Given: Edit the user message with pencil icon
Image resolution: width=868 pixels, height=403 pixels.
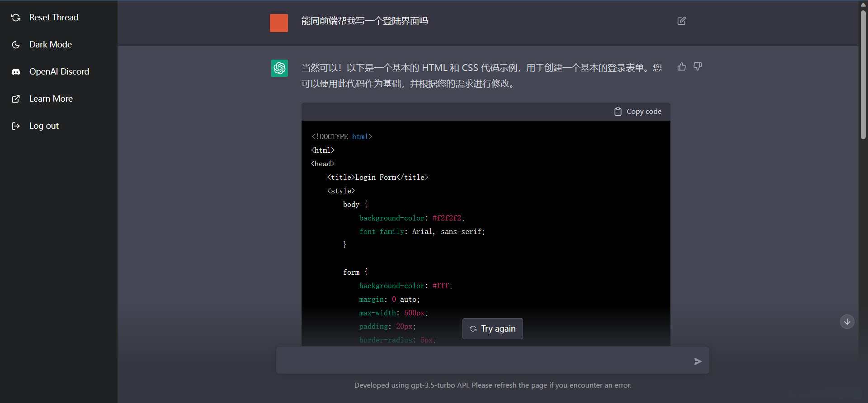Looking at the screenshot, I should point(682,21).
